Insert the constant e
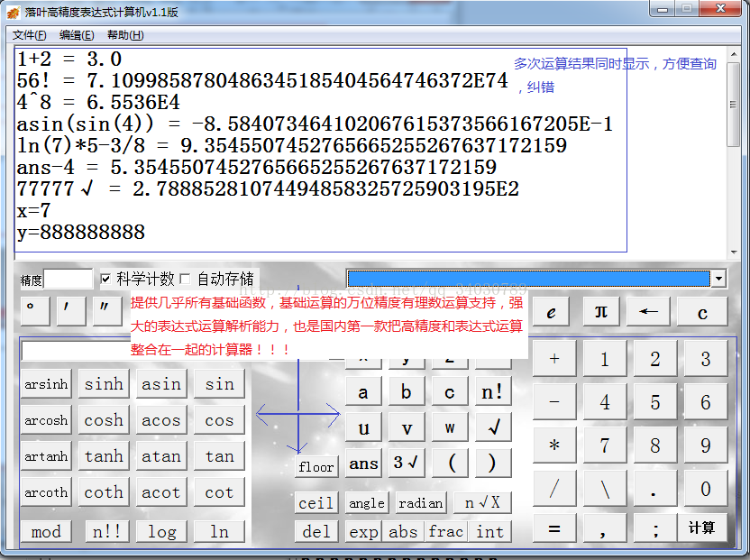750x560 pixels. 551,312
